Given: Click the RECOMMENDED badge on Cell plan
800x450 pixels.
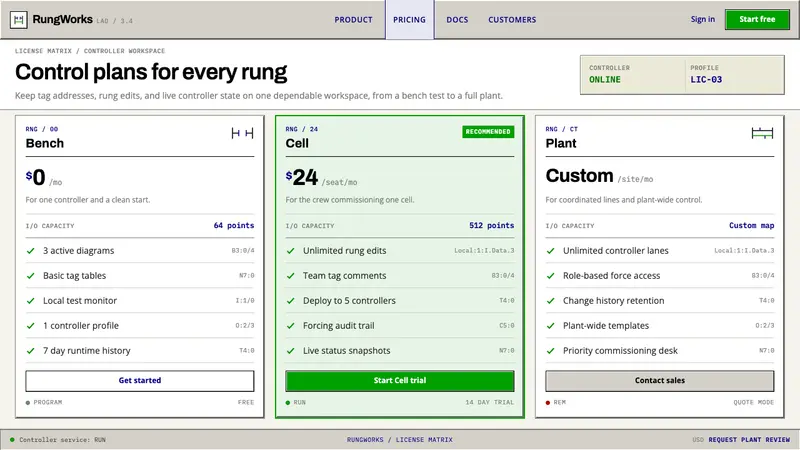Looking at the screenshot, I should point(488,132).
